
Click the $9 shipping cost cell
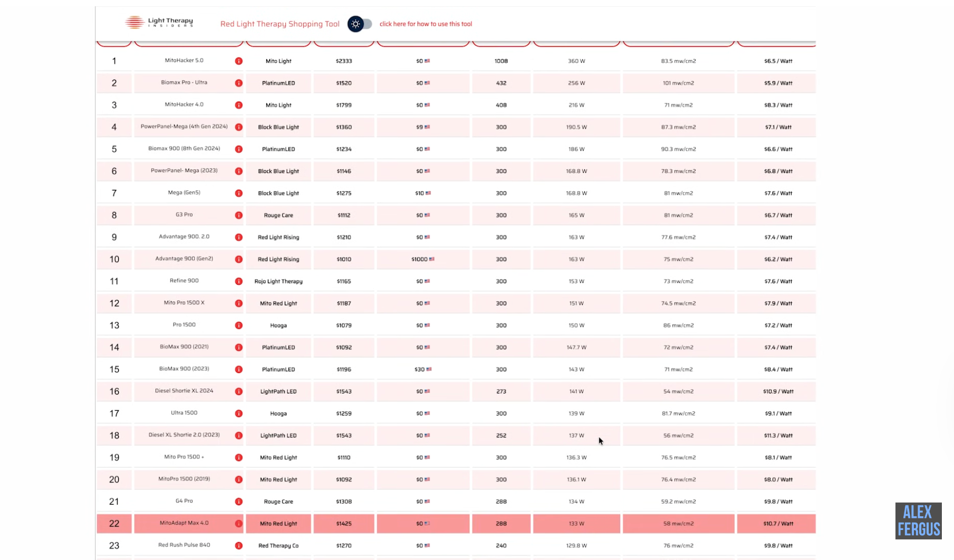tap(423, 127)
